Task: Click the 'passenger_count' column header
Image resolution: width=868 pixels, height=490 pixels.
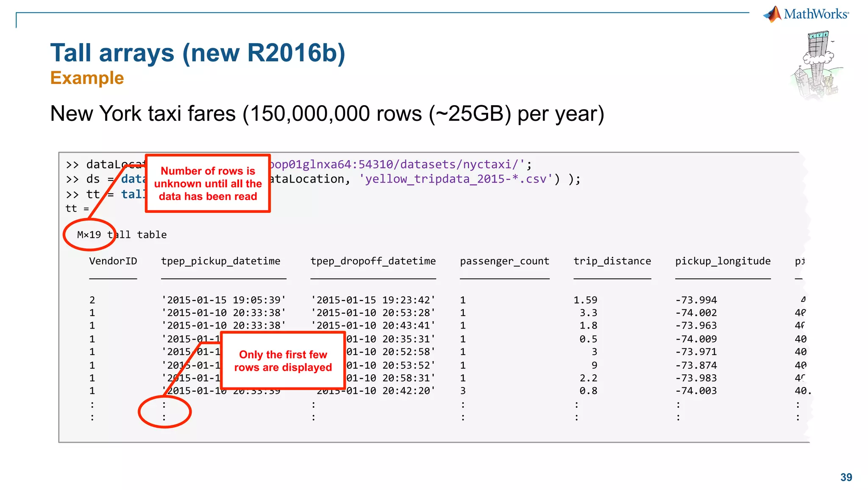Action: coord(505,262)
